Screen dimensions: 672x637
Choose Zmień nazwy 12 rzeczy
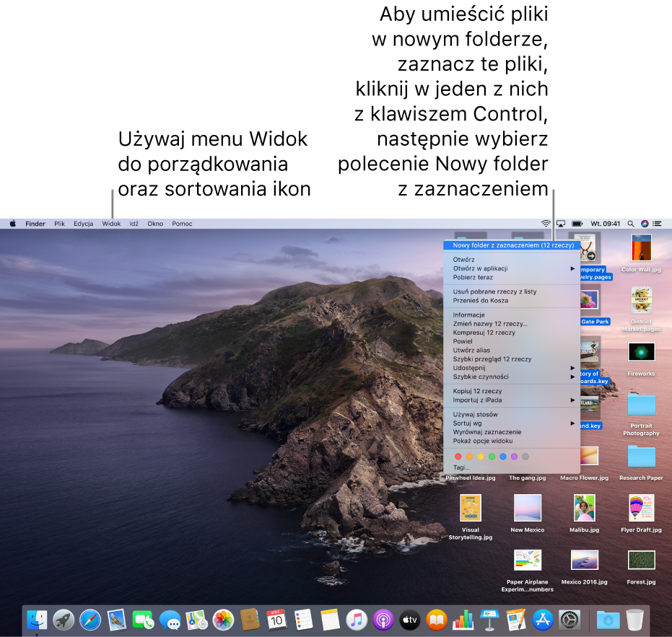point(512,323)
